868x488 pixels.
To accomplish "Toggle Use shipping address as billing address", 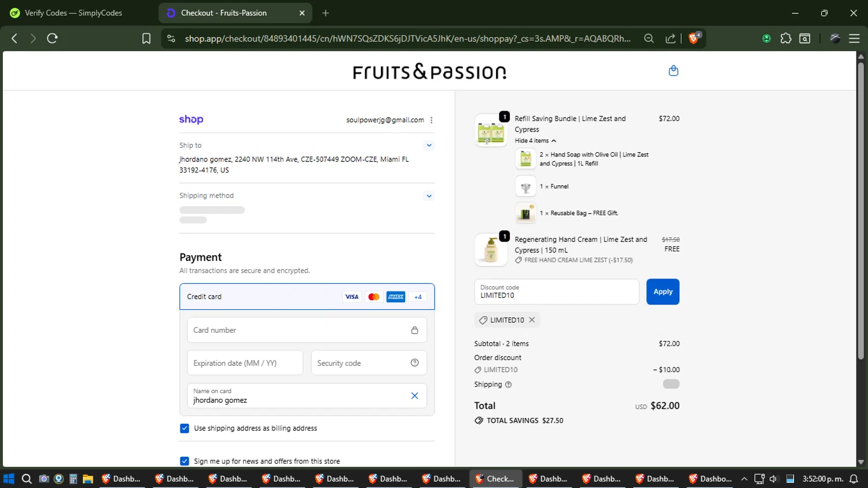I will point(184,428).
